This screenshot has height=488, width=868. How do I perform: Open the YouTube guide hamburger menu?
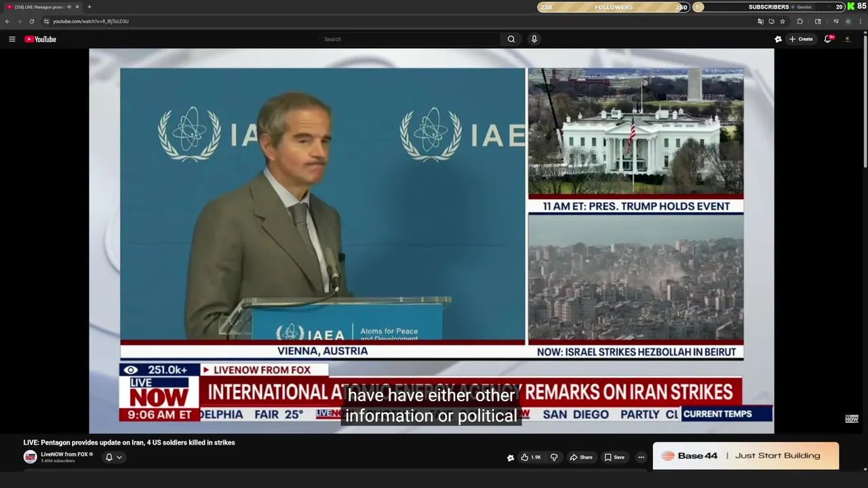coord(12,39)
